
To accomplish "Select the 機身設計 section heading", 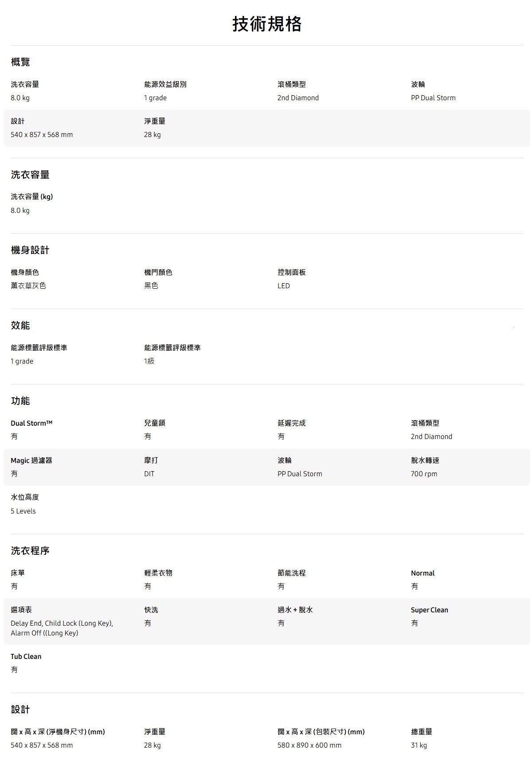I will (x=30, y=250).
